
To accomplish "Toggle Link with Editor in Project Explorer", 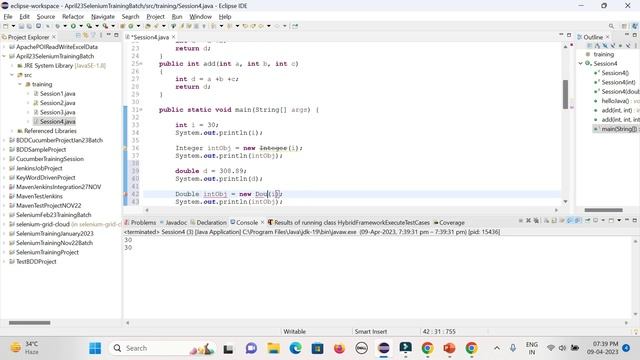I will click(86, 35).
